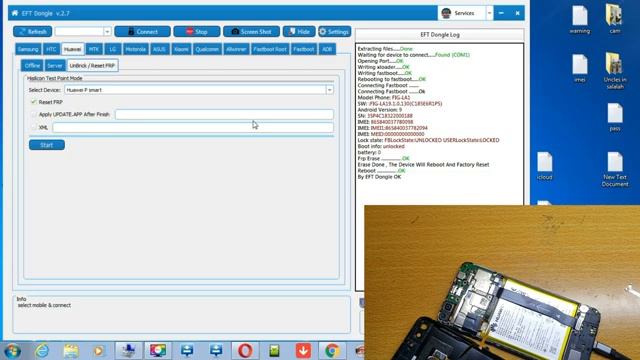This screenshot has width=640, height=360.
Task: Click the Stop button
Action: pos(197,31)
